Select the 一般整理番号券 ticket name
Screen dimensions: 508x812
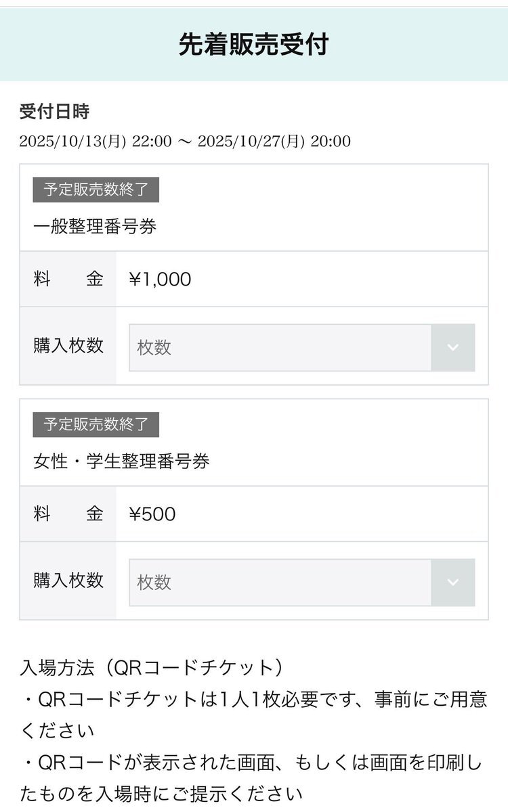[95, 227]
